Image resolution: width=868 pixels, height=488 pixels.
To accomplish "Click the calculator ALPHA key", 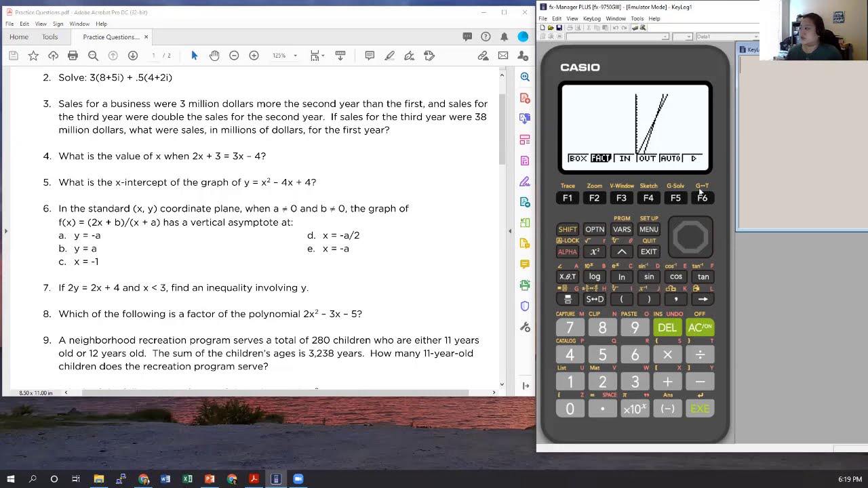I will click(568, 251).
